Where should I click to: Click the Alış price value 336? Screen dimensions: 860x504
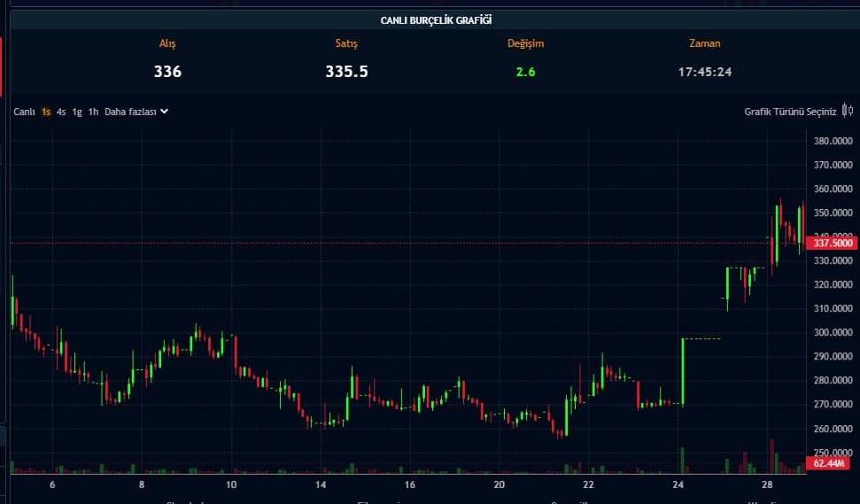pos(167,72)
